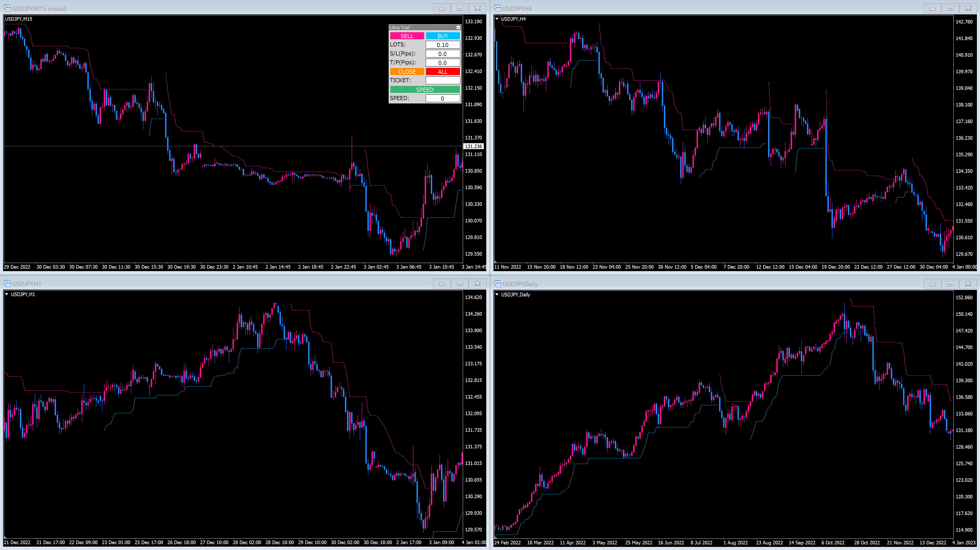Viewport: 980px width, 550px height.
Task: Click the empty TICKET field
Action: pyautogui.click(x=442, y=81)
